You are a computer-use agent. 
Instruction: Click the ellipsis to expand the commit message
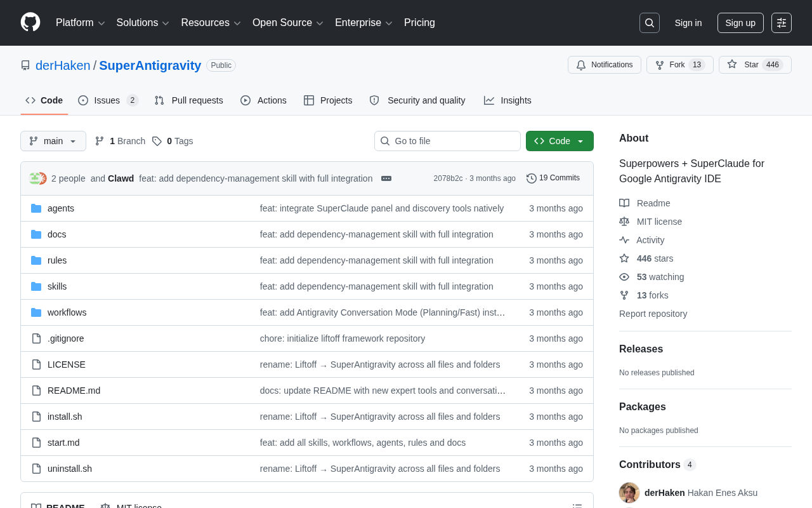386,178
